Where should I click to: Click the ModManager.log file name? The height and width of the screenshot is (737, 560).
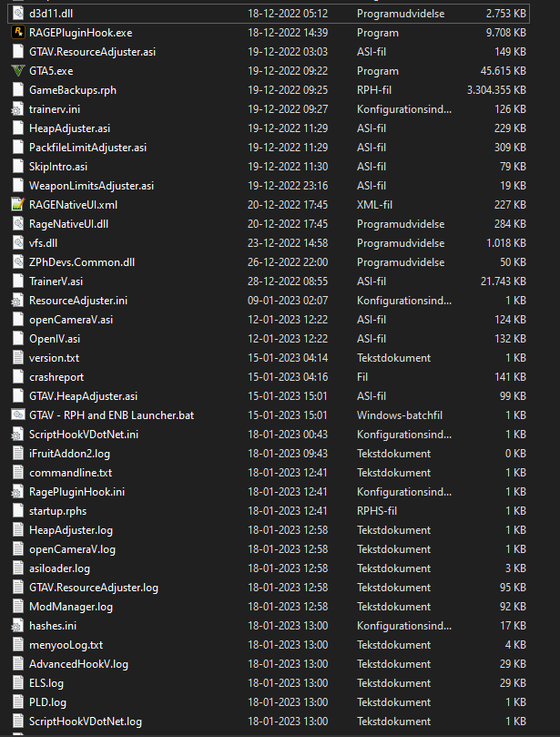point(70,607)
